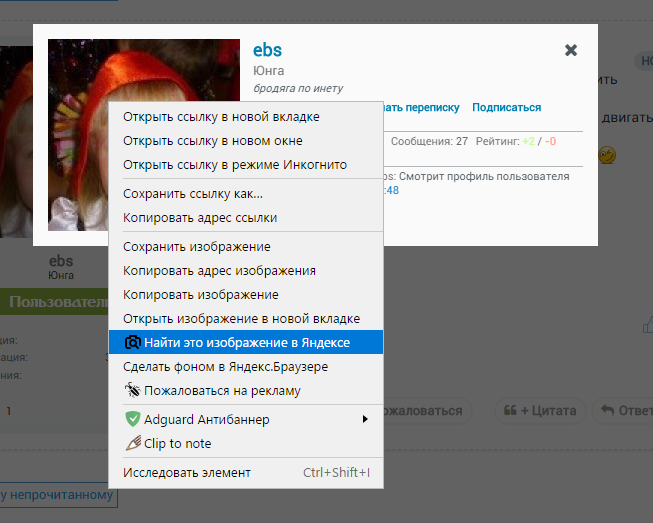This screenshot has width=653, height=523.
Task: Click the '+2' rating value
Action: [528, 142]
